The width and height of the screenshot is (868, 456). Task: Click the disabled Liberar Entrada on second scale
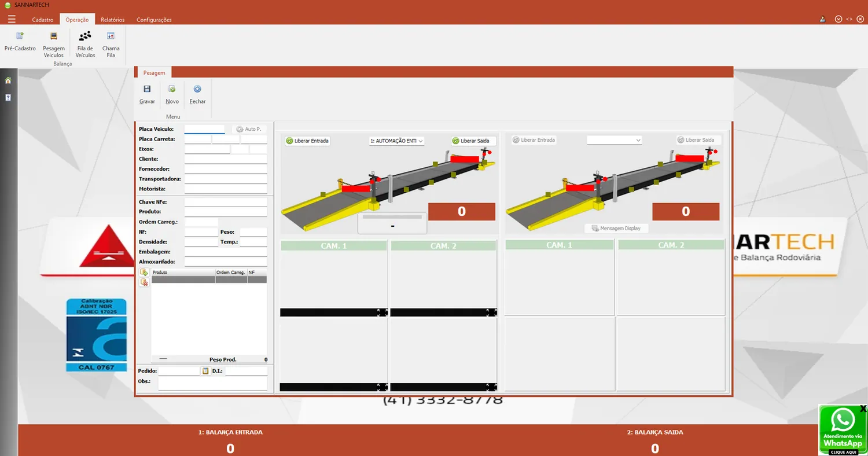533,140
